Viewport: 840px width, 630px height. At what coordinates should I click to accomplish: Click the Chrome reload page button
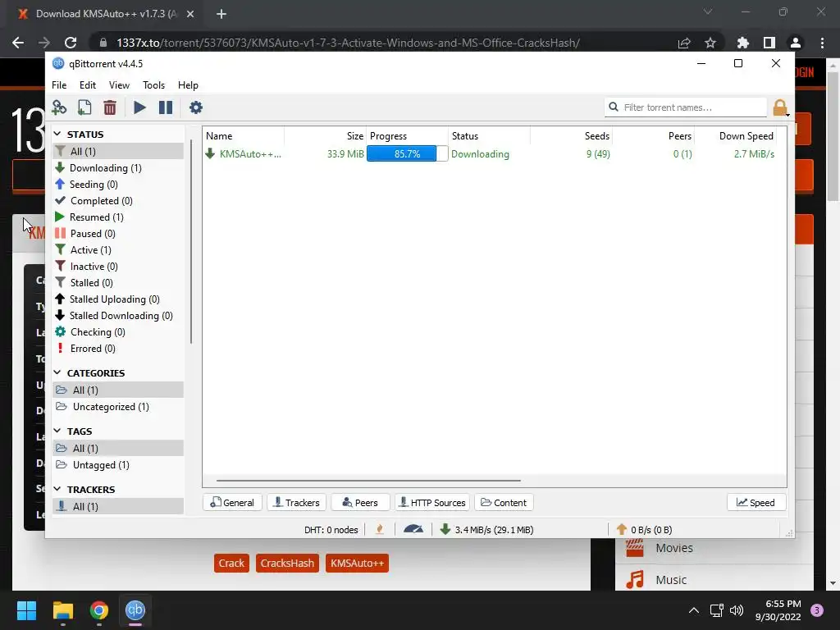pyautogui.click(x=71, y=43)
